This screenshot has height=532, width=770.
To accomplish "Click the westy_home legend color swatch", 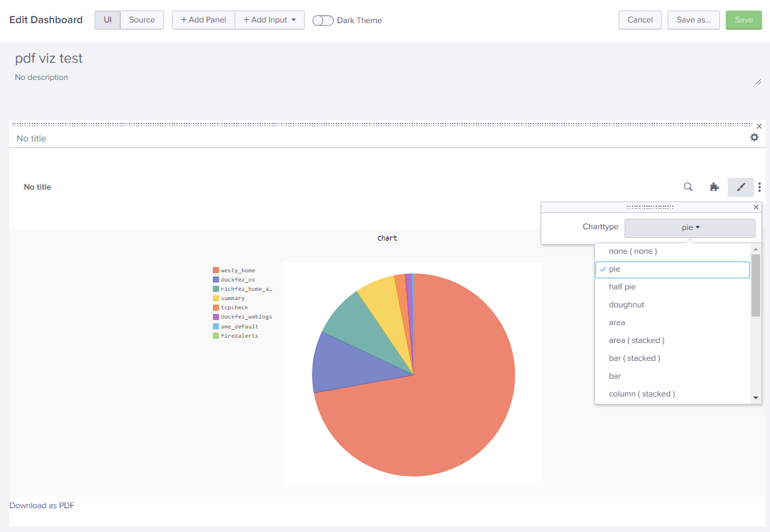I will [215, 270].
